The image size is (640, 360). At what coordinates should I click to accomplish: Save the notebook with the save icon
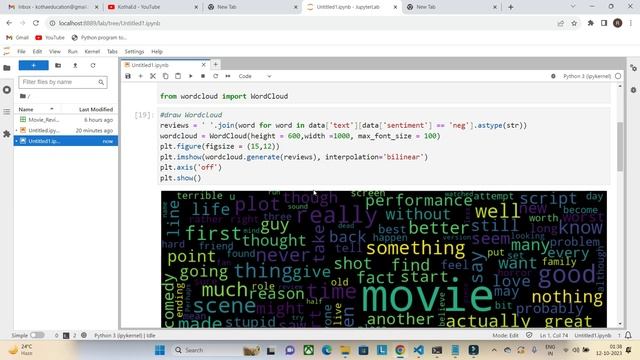(x=128, y=76)
